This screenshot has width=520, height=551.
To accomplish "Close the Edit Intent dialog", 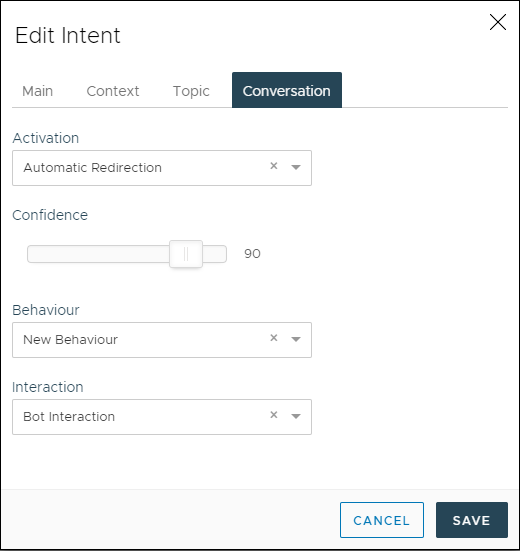I will [498, 22].
